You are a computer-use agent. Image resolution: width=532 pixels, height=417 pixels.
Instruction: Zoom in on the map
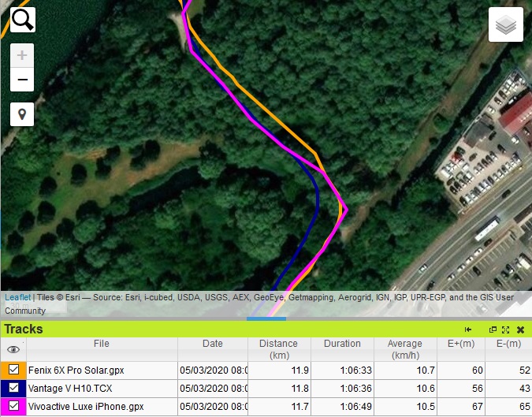point(22,56)
